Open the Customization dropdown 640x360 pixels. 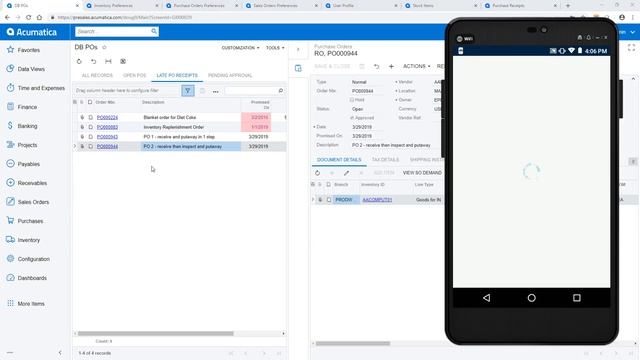point(240,48)
